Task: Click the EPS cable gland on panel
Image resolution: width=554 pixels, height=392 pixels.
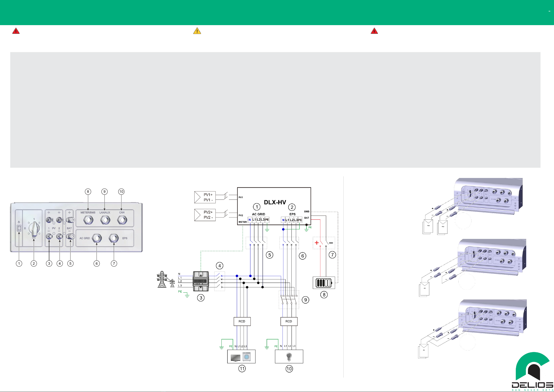Action: [114, 238]
